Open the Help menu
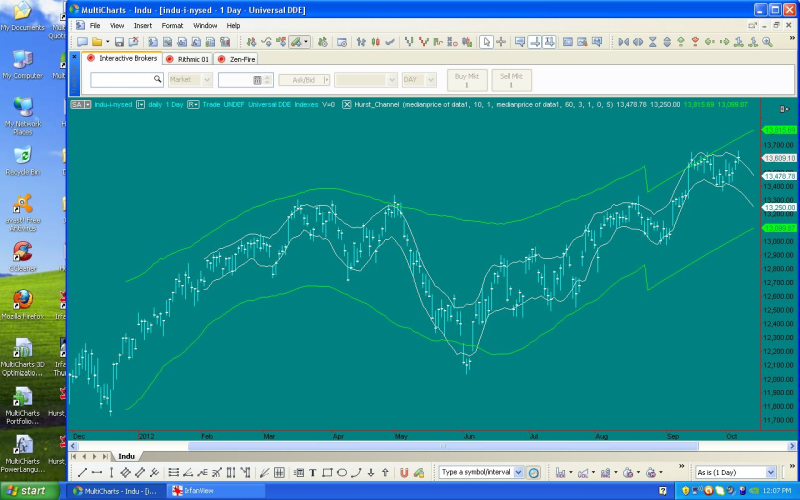The image size is (800, 500). [233, 26]
